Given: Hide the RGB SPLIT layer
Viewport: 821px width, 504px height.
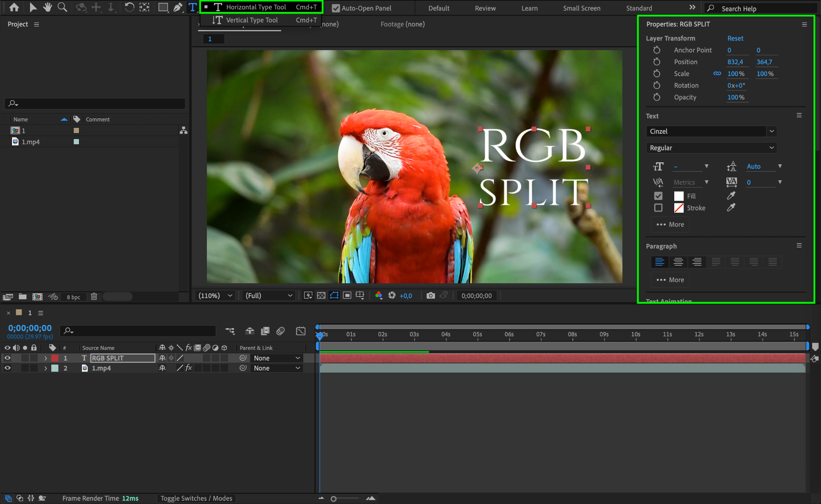Looking at the screenshot, I should 7,358.
